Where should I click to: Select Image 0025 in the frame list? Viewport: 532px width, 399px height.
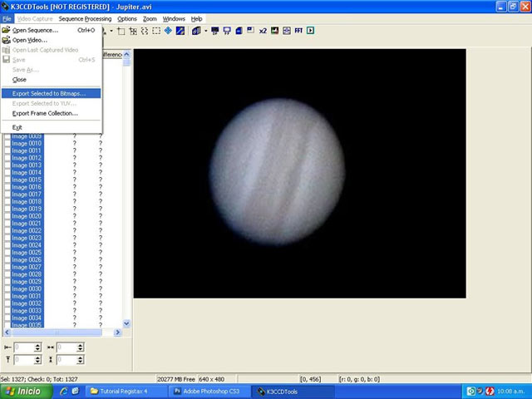coord(27,253)
